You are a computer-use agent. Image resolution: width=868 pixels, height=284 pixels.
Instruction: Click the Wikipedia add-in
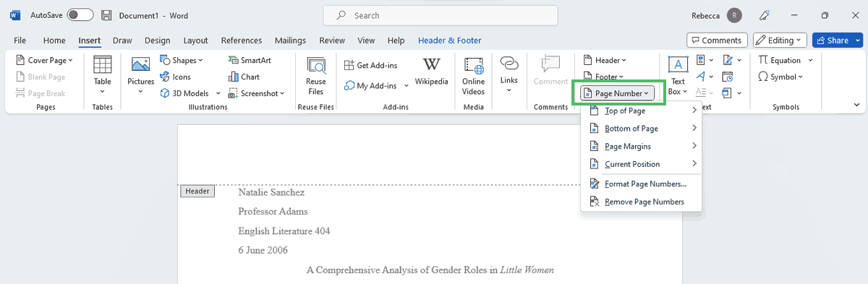pyautogui.click(x=431, y=72)
